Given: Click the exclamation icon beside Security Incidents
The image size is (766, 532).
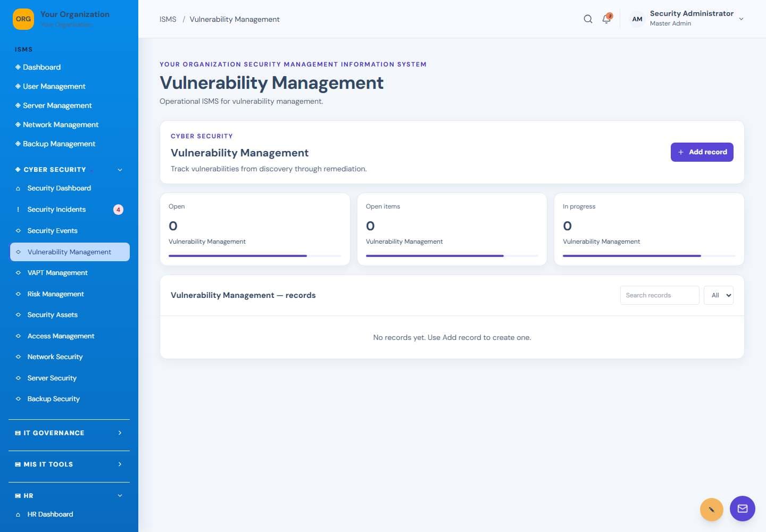Looking at the screenshot, I should [x=18, y=210].
